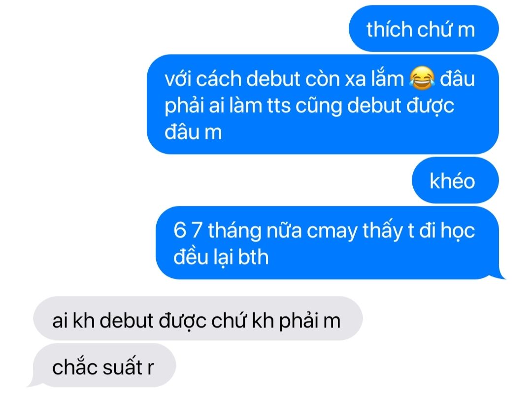
Task: Click the word "thích" in the top bubble
Action: coord(389,30)
